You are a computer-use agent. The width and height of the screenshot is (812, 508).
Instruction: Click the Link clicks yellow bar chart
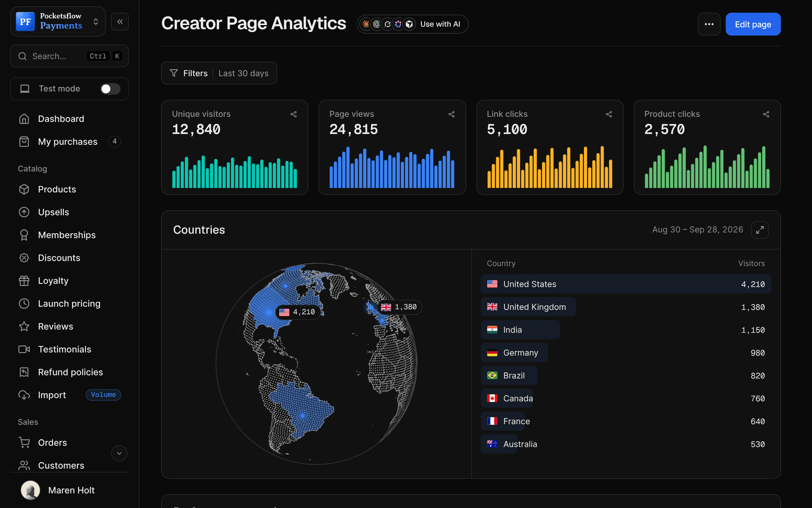coord(550,167)
